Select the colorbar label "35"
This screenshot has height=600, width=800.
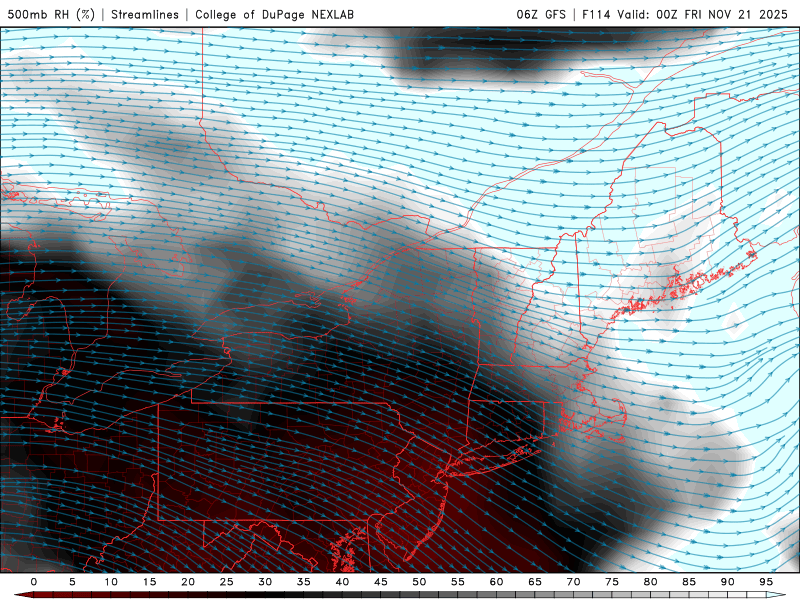click(x=304, y=582)
